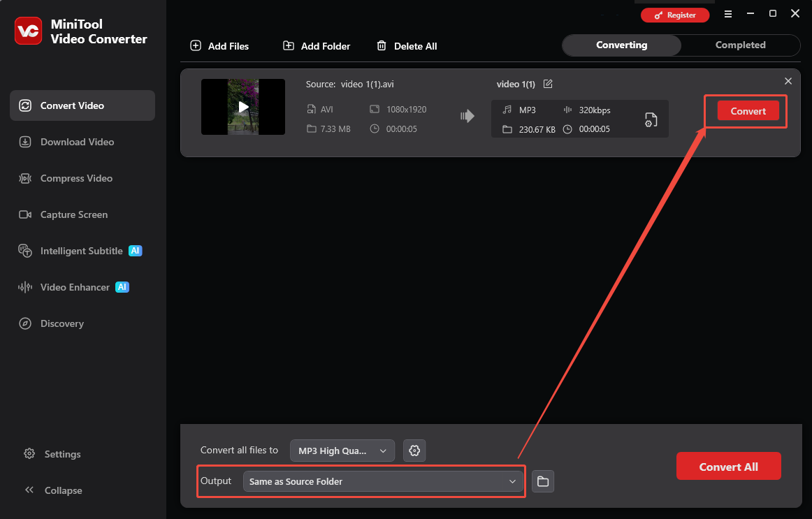Switch to the Completed tab
Image resolution: width=812 pixels, height=519 pixels.
(x=740, y=45)
